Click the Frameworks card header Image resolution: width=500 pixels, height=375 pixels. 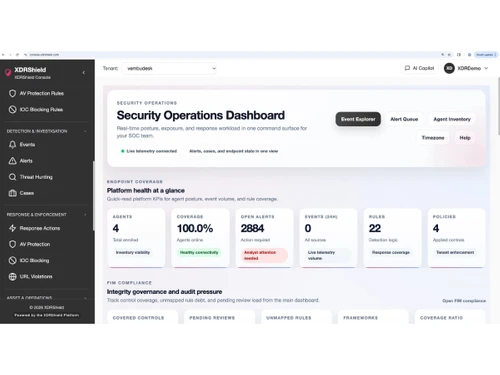click(361, 318)
